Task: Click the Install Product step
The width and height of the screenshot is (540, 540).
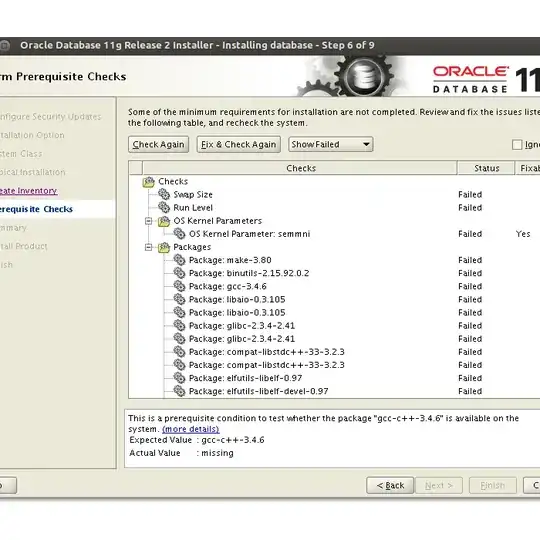Action: tap(23, 247)
